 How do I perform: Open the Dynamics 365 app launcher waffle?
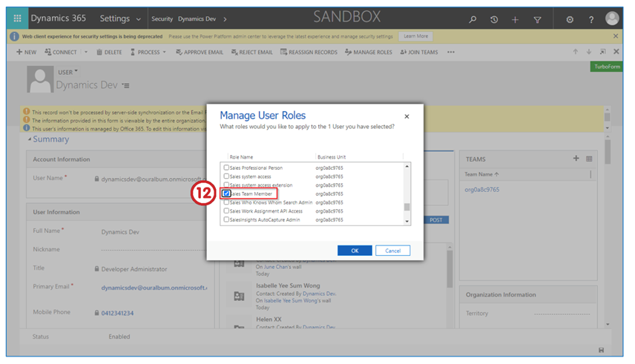[18, 19]
